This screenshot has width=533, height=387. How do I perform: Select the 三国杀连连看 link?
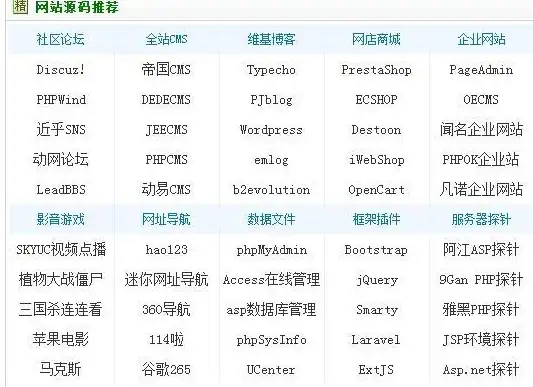61,309
